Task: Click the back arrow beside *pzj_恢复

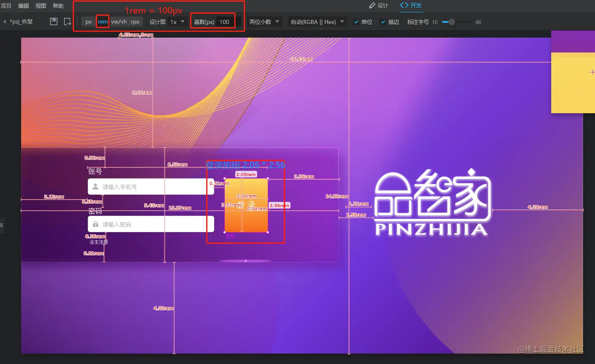Action: pyautogui.click(x=5, y=22)
